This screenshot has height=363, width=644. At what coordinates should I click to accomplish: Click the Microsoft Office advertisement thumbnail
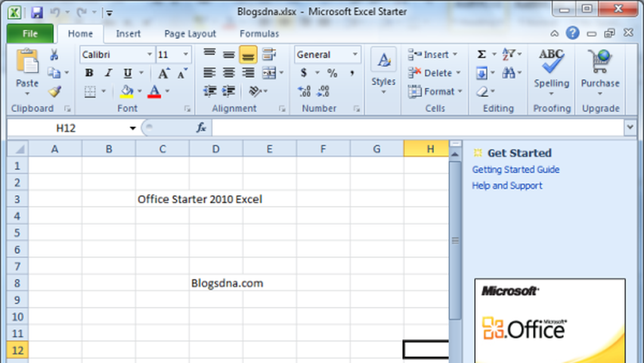(x=550, y=321)
